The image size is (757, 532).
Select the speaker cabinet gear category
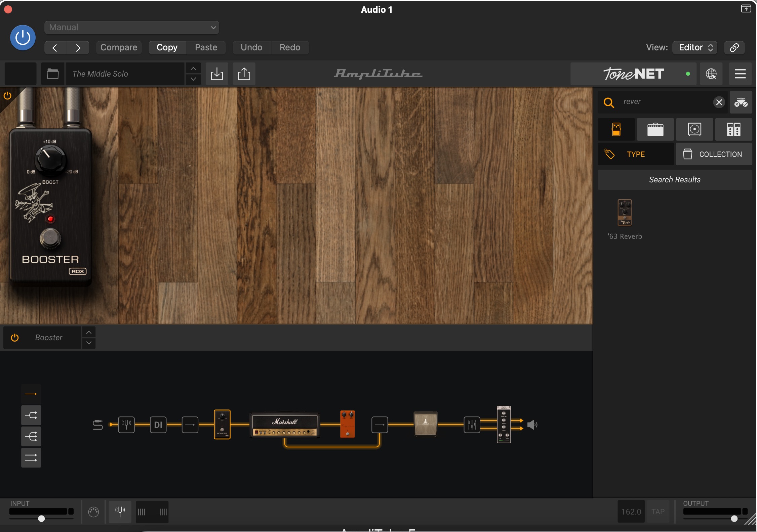tap(694, 129)
